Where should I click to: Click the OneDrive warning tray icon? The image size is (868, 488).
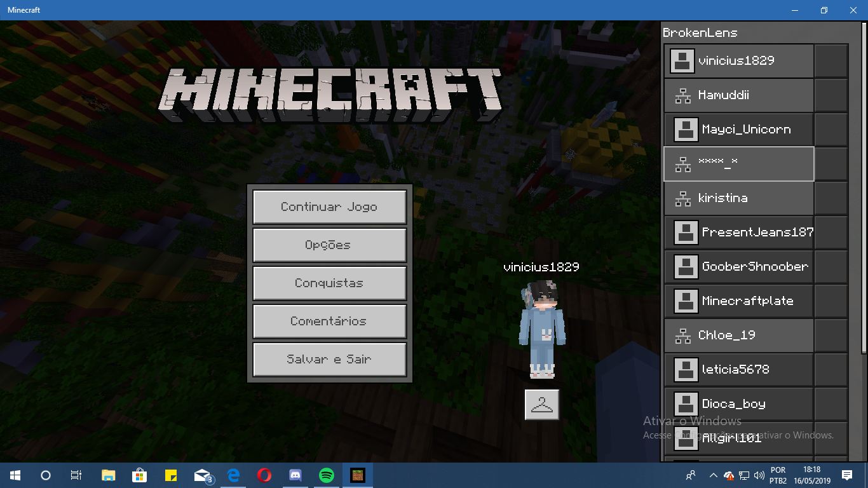(729, 475)
